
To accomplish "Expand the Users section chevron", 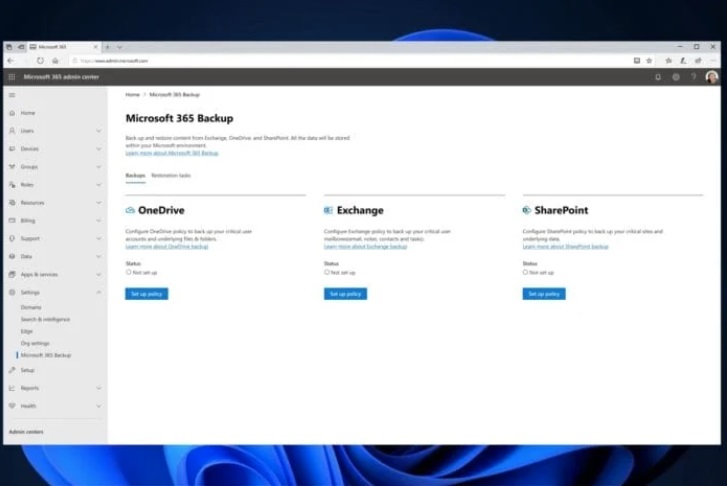I will [99, 131].
